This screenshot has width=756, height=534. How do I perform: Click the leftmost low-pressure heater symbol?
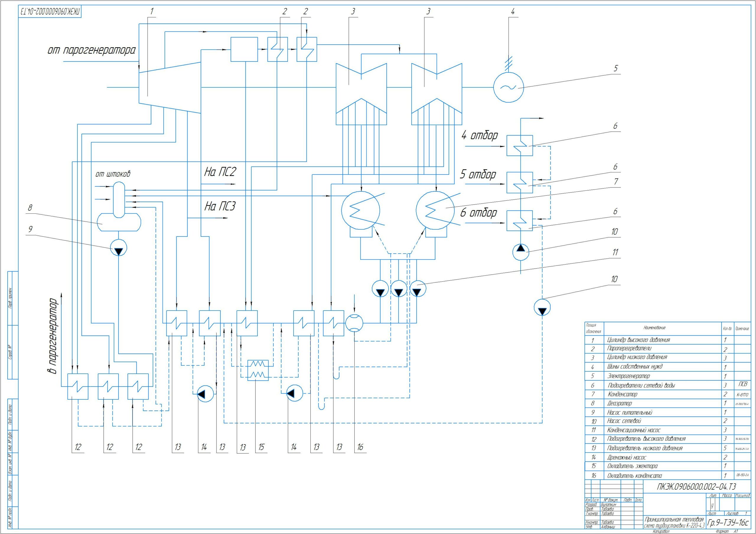point(177,323)
